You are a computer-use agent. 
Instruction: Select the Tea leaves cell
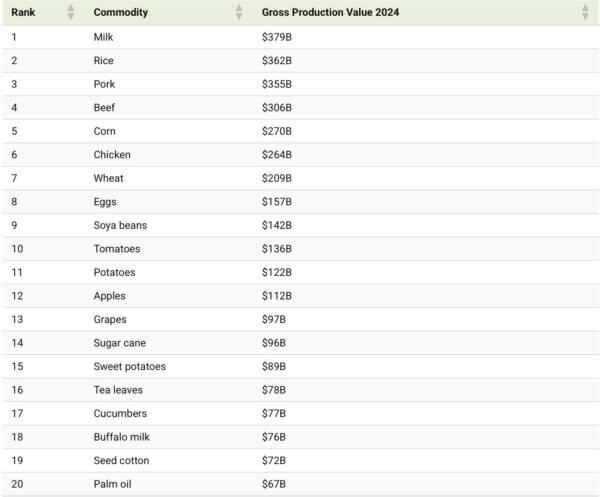click(x=118, y=390)
